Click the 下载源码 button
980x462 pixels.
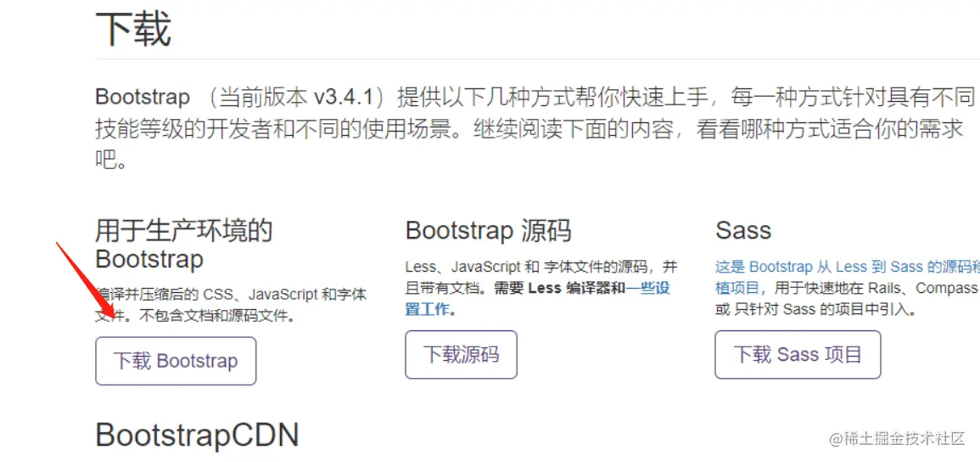pos(462,354)
